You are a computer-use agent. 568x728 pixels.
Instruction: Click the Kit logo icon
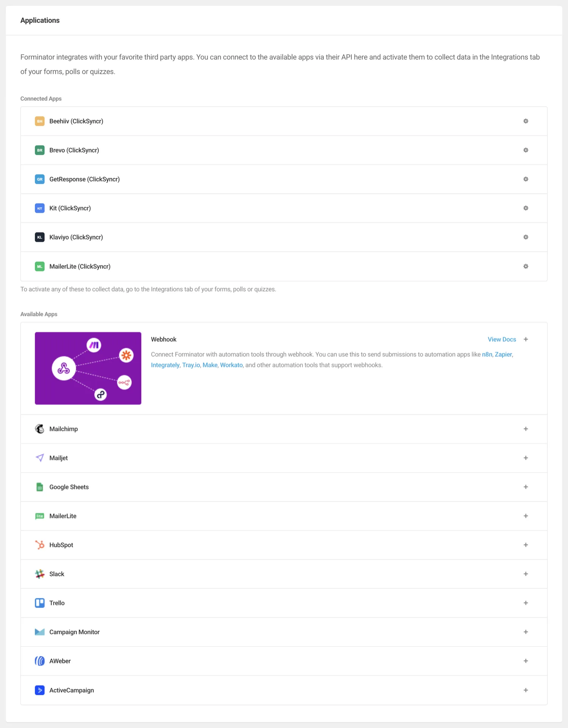coord(40,208)
